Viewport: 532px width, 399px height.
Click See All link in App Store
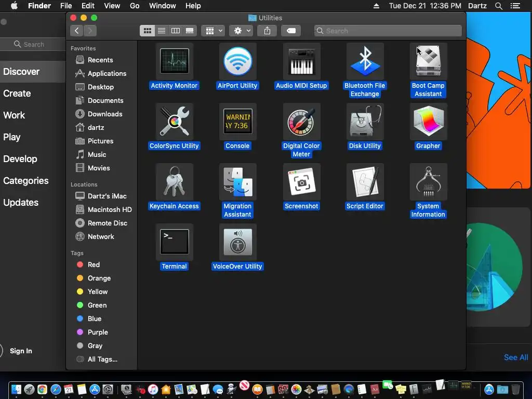pyautogui.click(x=516, y=357)
